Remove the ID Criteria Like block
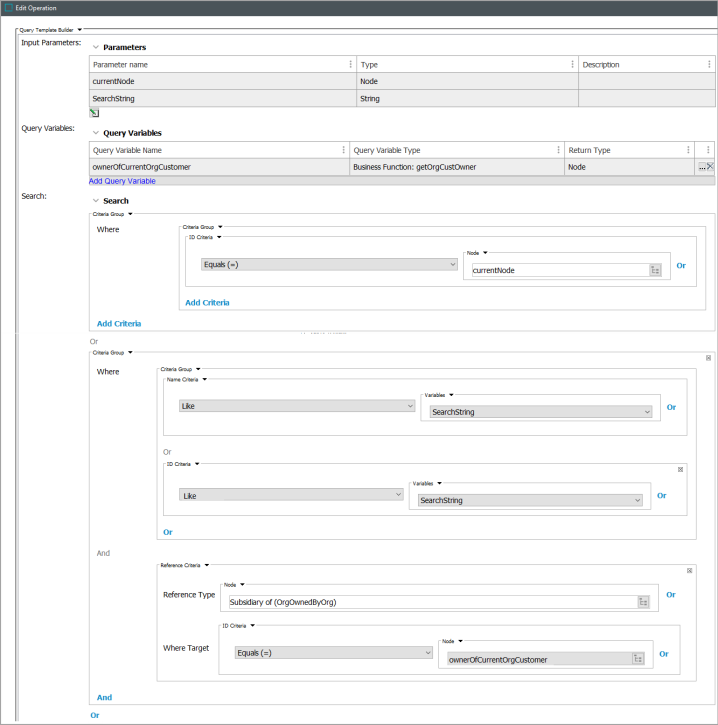This screenshot has width=718, height=725. pos(681,469)
